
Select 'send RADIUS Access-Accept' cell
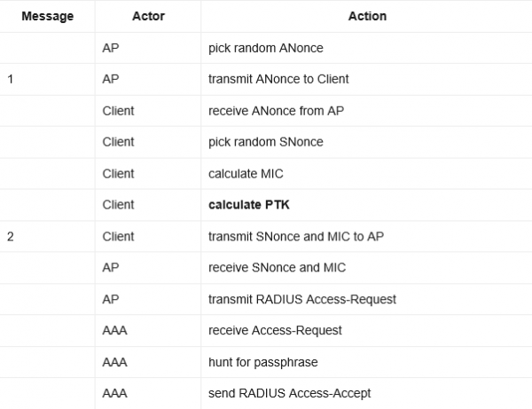pos(366,393)
